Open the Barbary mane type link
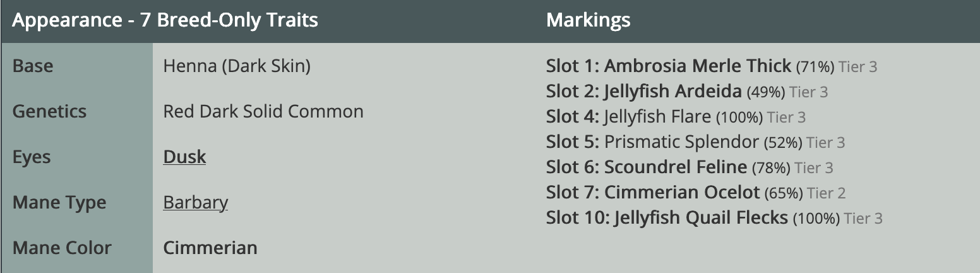Screen dimensions: 980x273 point(195,202)
